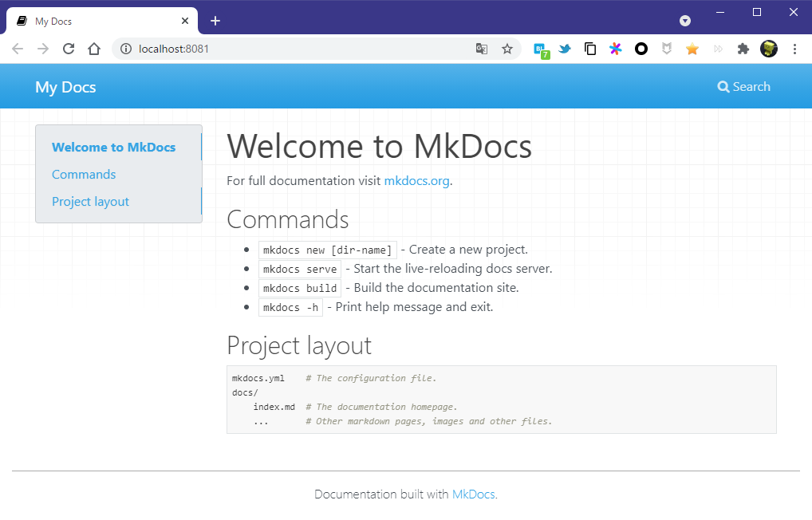Click the blue bird extension icon
This screenshot has width=812, height=520.
(x=565, y=49)
